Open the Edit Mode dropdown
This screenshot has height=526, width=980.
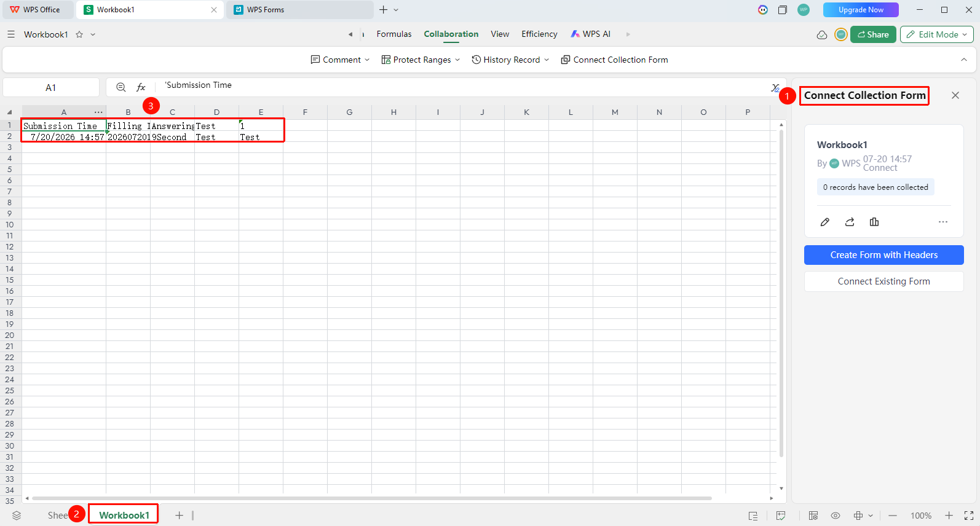click(937, 34)
